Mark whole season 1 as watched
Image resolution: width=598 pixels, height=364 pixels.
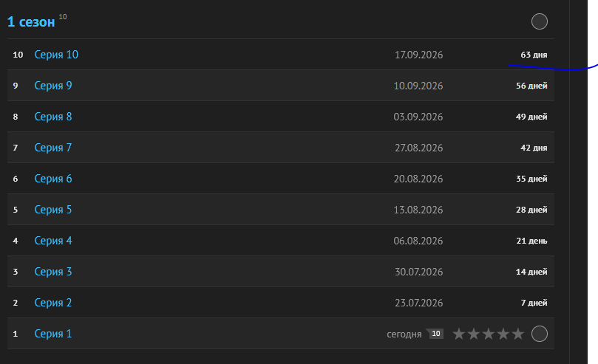[540, 21]
